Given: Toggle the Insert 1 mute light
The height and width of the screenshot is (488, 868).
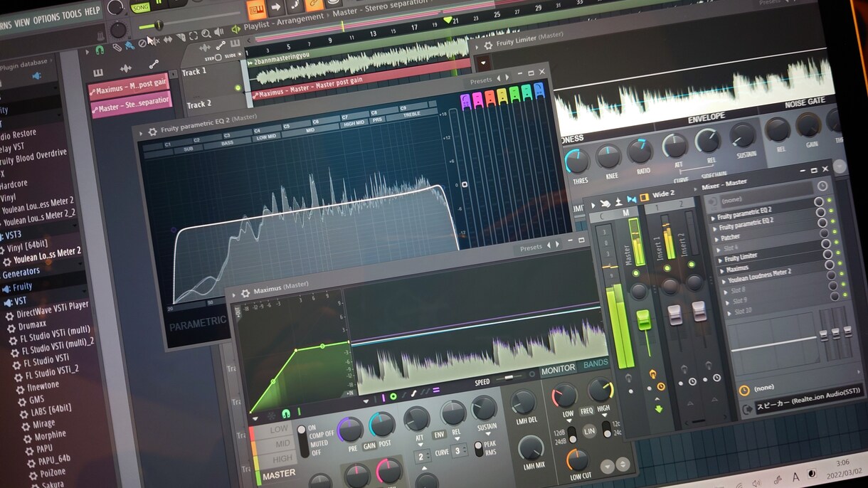Looking at the screenshot, I should [x=669, y=269].
